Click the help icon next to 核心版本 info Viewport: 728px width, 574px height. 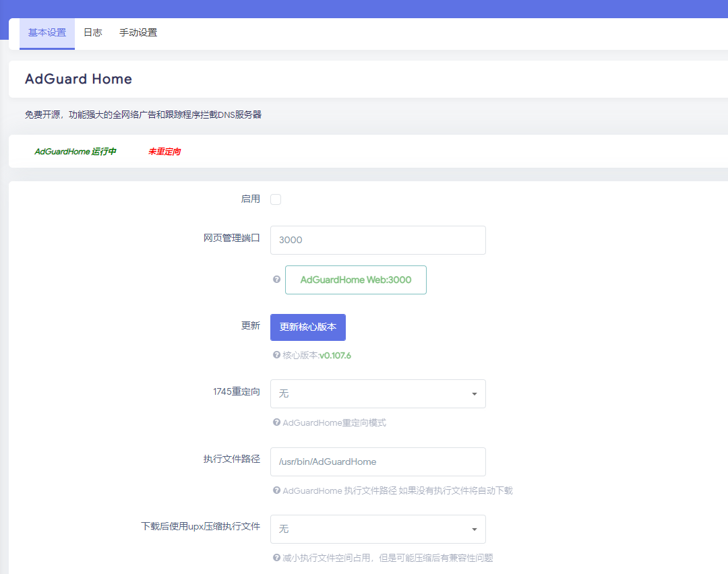tap(276, 355)
